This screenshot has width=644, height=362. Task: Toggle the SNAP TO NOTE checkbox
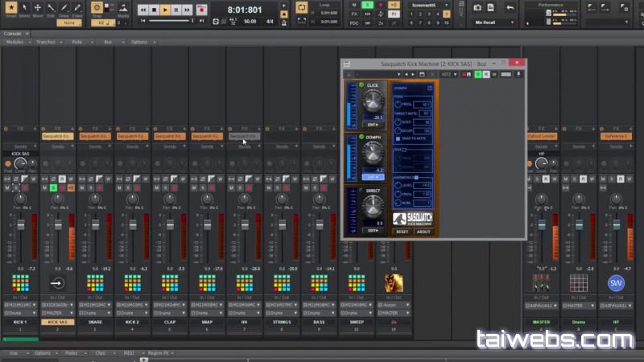tap(398, 138)
